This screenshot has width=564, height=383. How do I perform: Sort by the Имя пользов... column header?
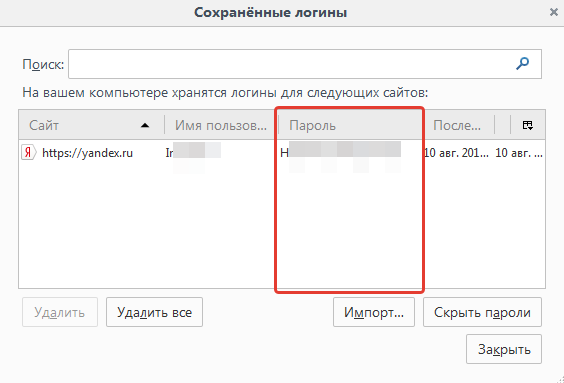click(221, 125)
